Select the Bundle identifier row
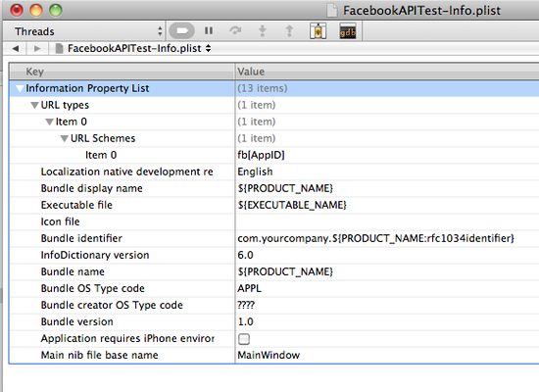The width and height of the screenshot is (539, 392). pos(274,238)
